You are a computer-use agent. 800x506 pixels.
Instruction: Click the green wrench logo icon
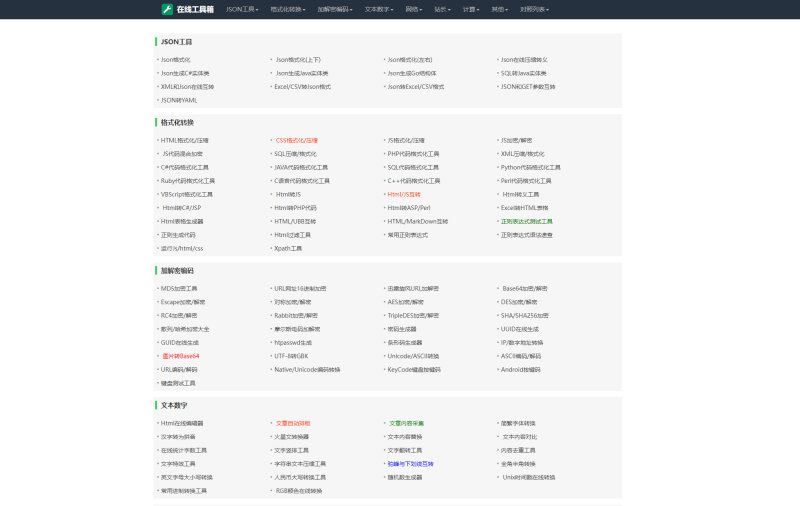[x=167, y=9]
